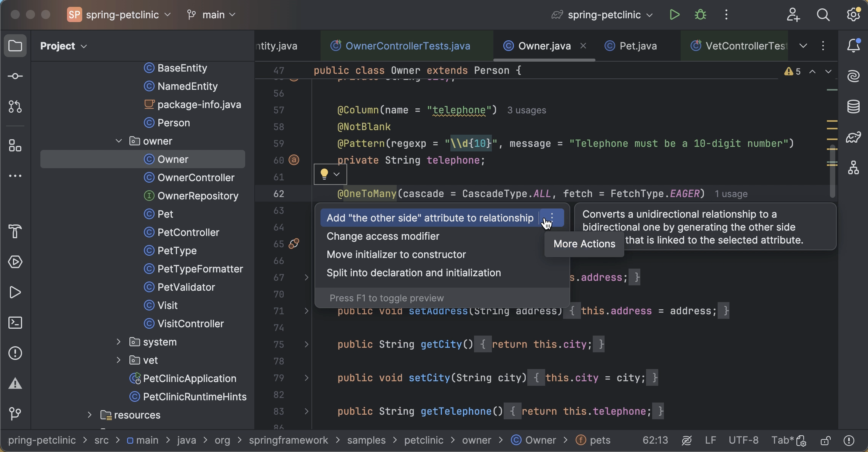Open the Gradle tool window
The width and height of the screenshot is (868, 452).
click(x=854, y=138)
